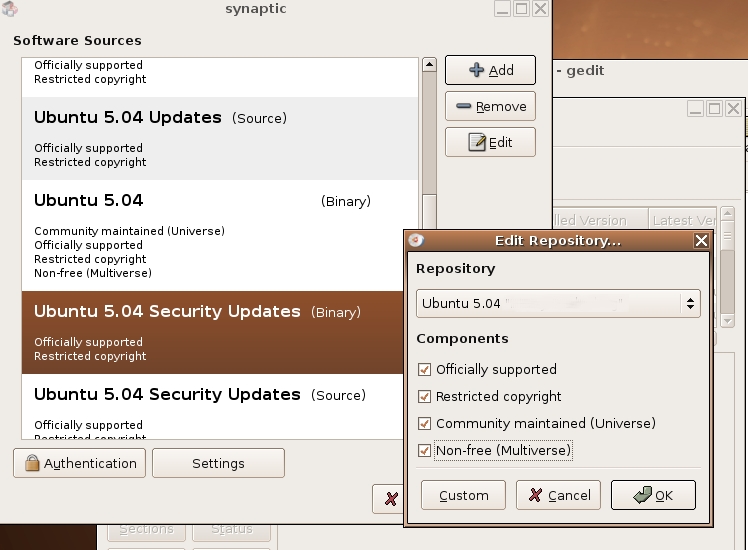Toggle the Officially supported checkbox
This screenshot has width=748, height=550.
(425, 369)
